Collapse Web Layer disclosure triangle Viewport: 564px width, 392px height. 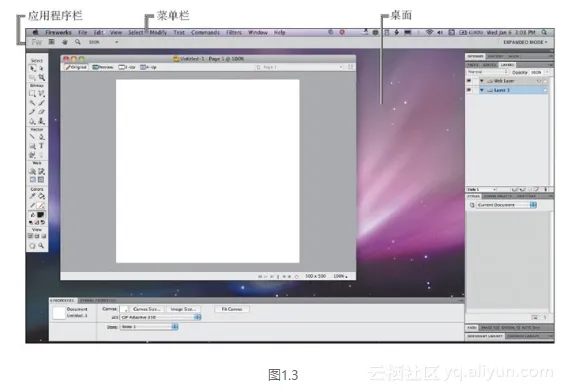[482, 81]
